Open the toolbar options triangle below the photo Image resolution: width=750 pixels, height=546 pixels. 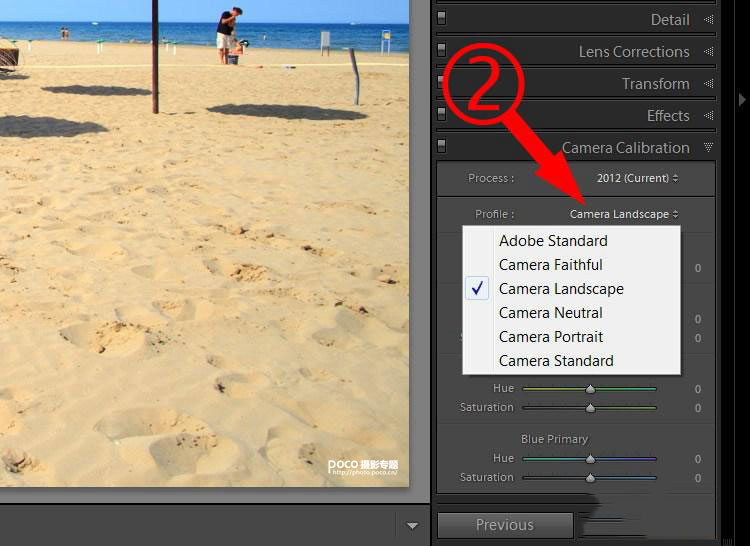412,525
